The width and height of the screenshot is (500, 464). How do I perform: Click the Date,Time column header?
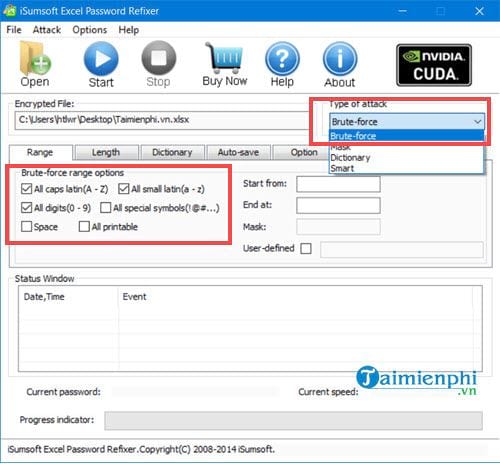[x=44, y=296]
